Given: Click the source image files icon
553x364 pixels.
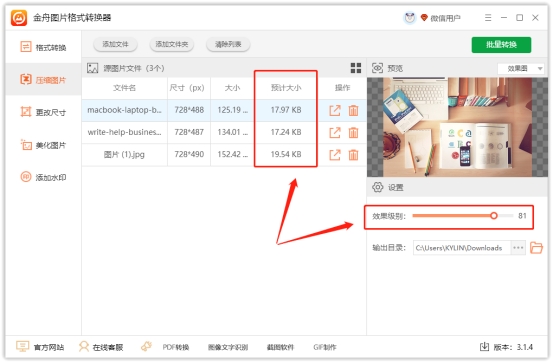Looking at the screenshot, I should click(x=92, y=68).
